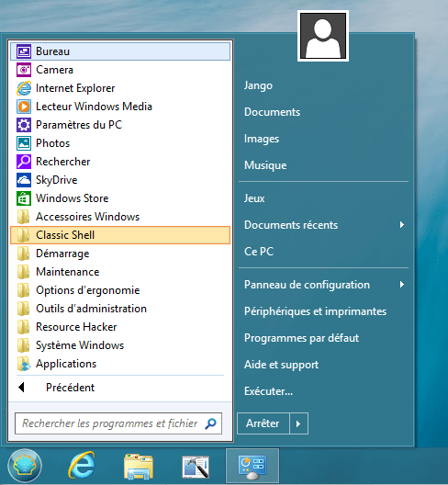This screenshot has width=448, height=485.
Task: Expand the Classic Shell folder
Action: point(120,235)
